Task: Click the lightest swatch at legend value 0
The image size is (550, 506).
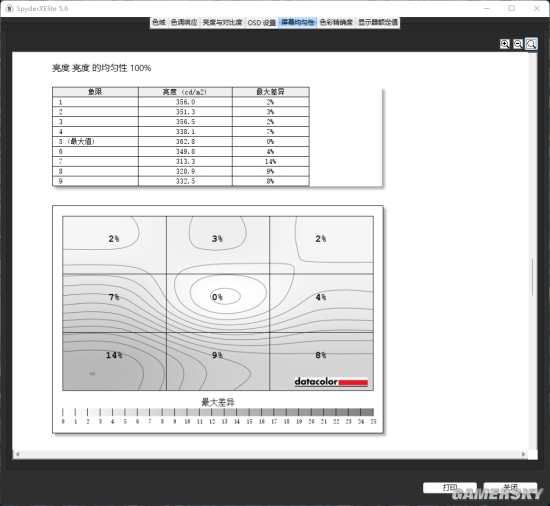Action: [x=69, y=412]
